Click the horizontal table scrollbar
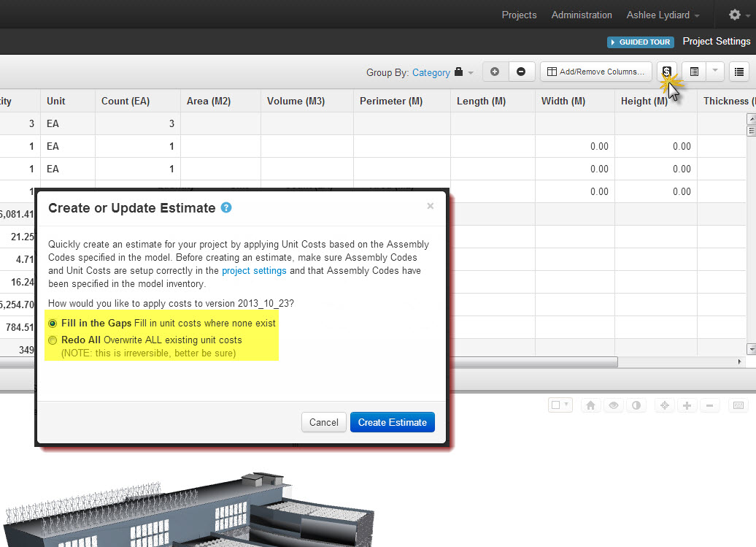Image resolution: width=756 pixels, height=547 pixels. click(309, 362)
